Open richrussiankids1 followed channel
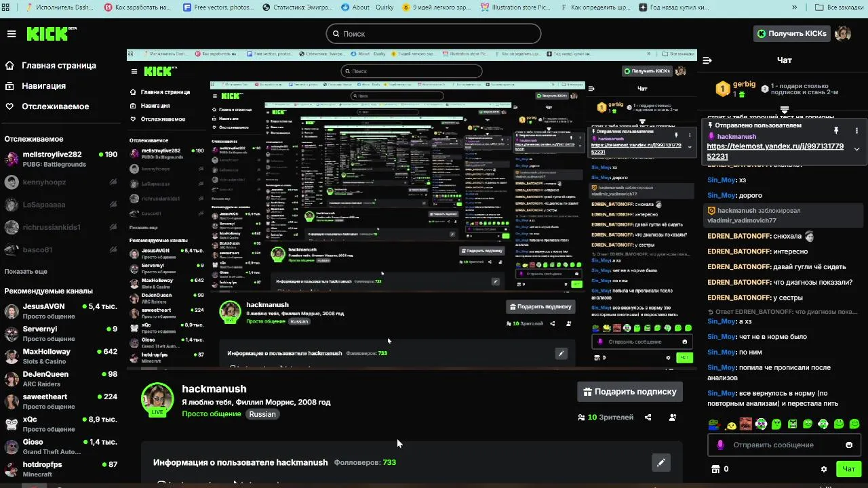 (61, 227)
